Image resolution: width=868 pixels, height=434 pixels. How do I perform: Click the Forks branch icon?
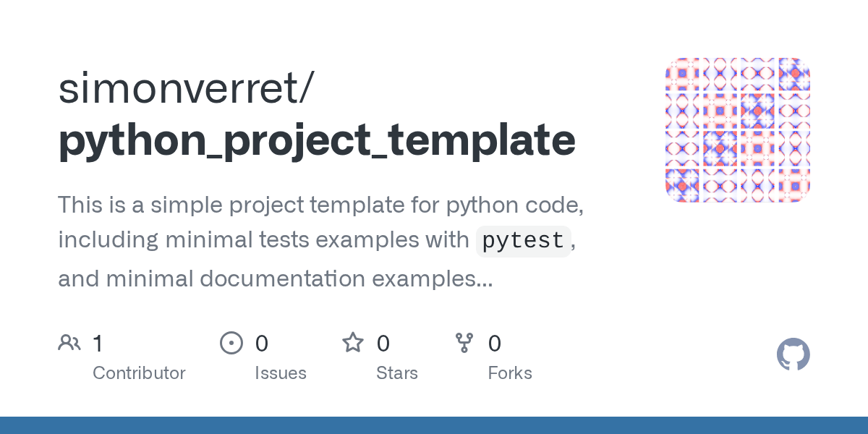click(x=464, y=343)
